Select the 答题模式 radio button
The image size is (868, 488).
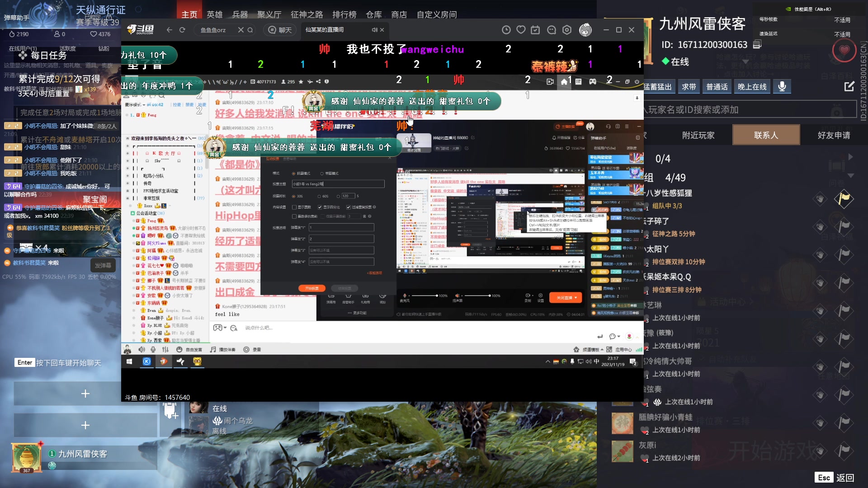tap(322, 174)
